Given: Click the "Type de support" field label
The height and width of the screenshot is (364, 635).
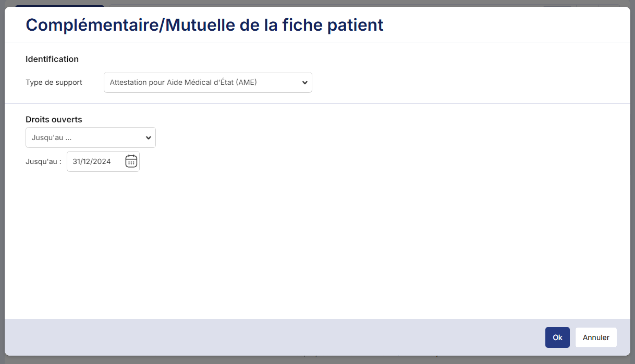Looking at the screenshot, I should coord(54,82).
